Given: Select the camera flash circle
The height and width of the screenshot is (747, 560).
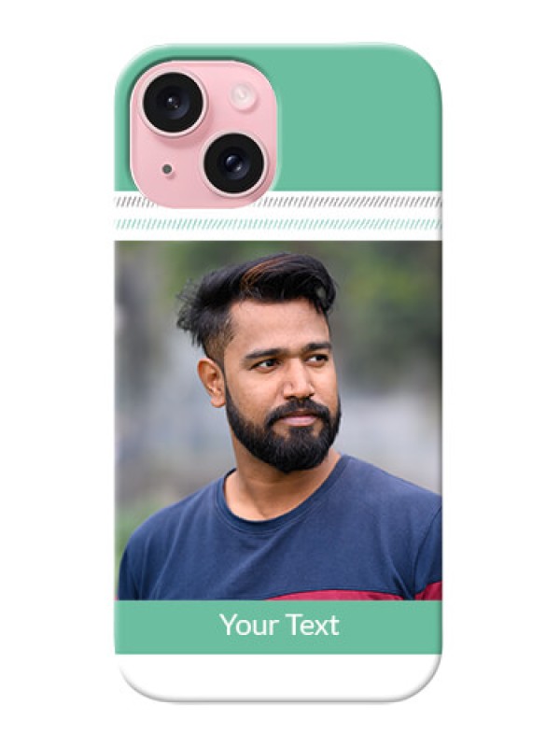Looking at the screenshot, I should click(244, 95).
